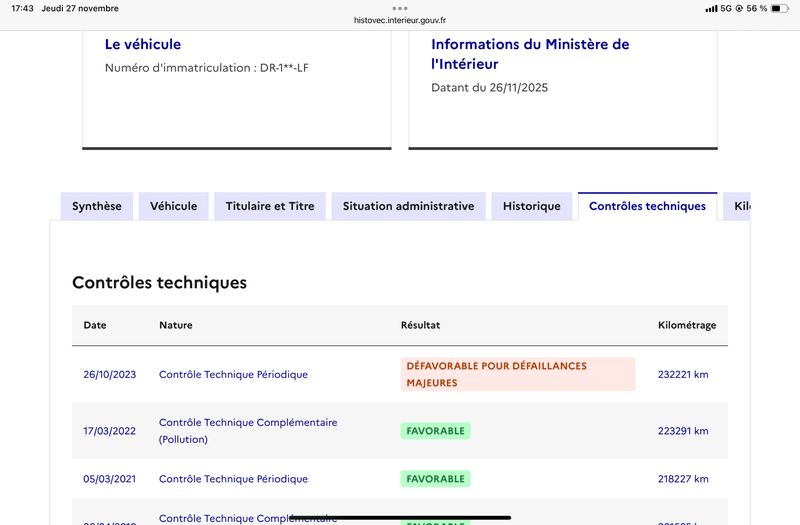Tap the histovec.interieur.gouv.fr address bar
The height and width of the screenshot is (525, 800).
[x=400, y=20]
